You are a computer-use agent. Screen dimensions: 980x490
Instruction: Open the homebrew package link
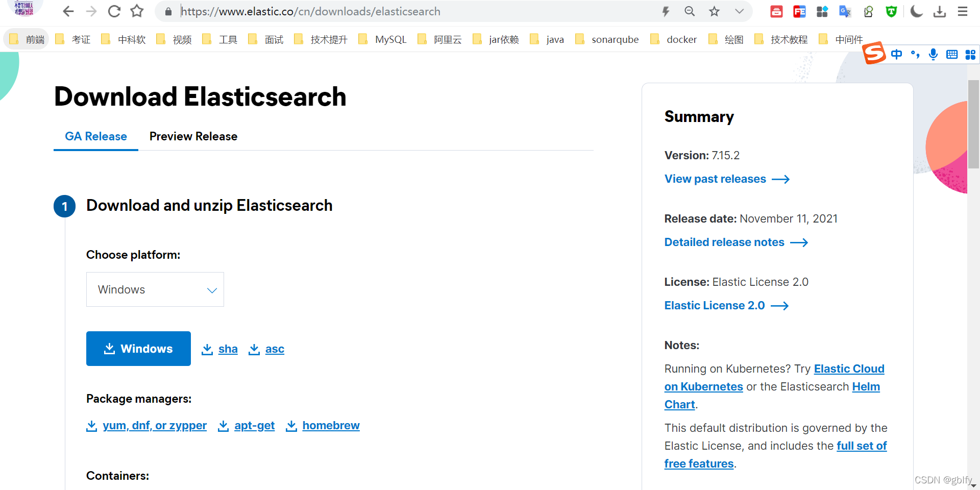(323, 426)
